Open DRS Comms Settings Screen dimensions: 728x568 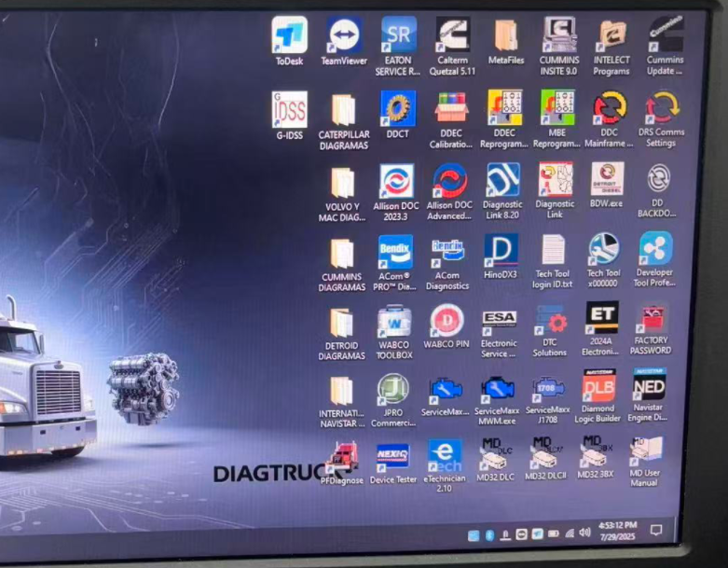pos(661,118)
